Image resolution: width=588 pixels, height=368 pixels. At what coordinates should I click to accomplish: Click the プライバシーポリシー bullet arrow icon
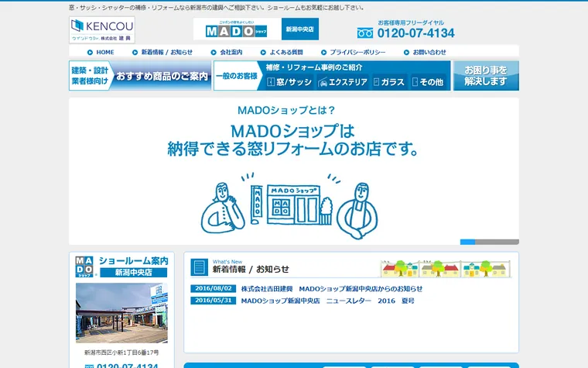click(324, 53)
